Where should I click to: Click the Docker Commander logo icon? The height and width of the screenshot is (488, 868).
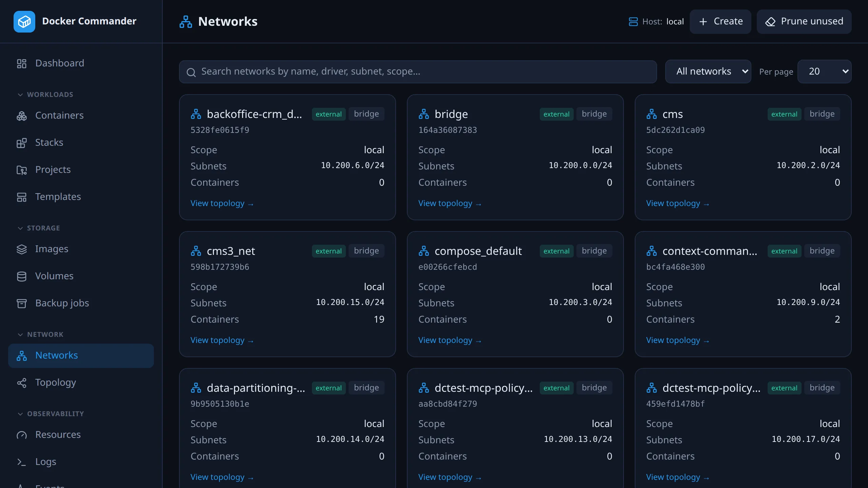click(x=24, y=21)
